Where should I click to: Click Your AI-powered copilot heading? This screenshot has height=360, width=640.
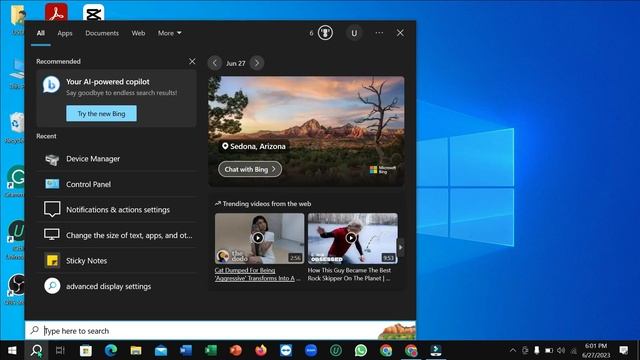[108, 82]
